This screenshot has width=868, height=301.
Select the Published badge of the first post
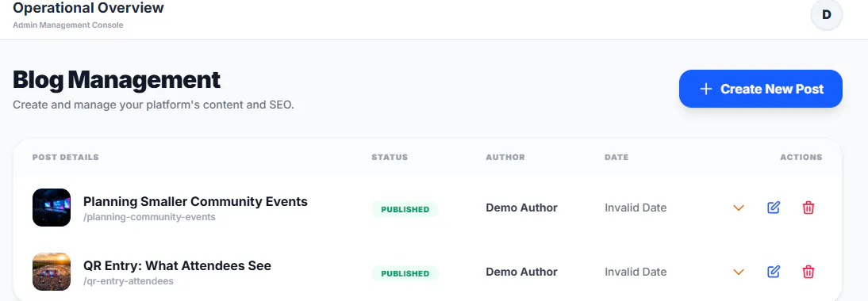[405, 209]
